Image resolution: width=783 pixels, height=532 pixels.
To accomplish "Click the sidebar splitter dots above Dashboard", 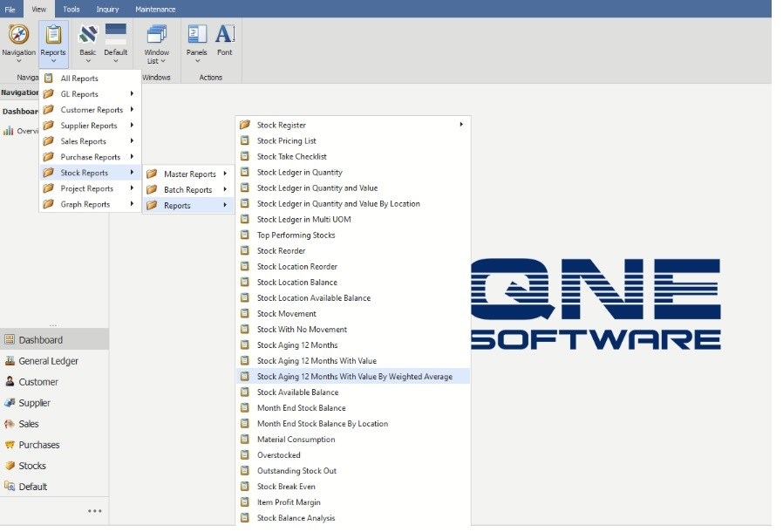I will coord(53,324).
